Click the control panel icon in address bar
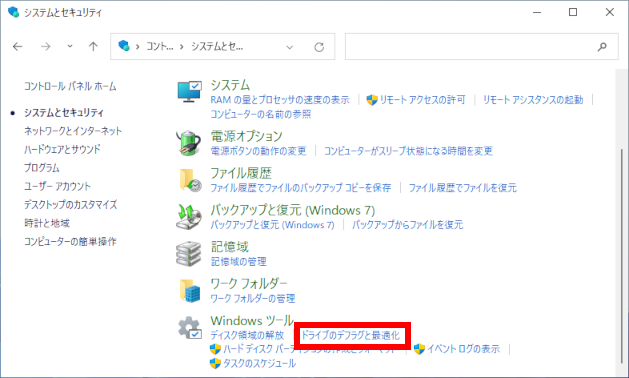Screen dimensions: 629x378 124,46
